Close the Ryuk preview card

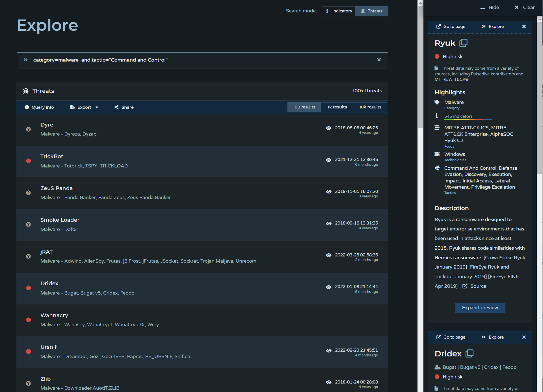pos(524,27)
